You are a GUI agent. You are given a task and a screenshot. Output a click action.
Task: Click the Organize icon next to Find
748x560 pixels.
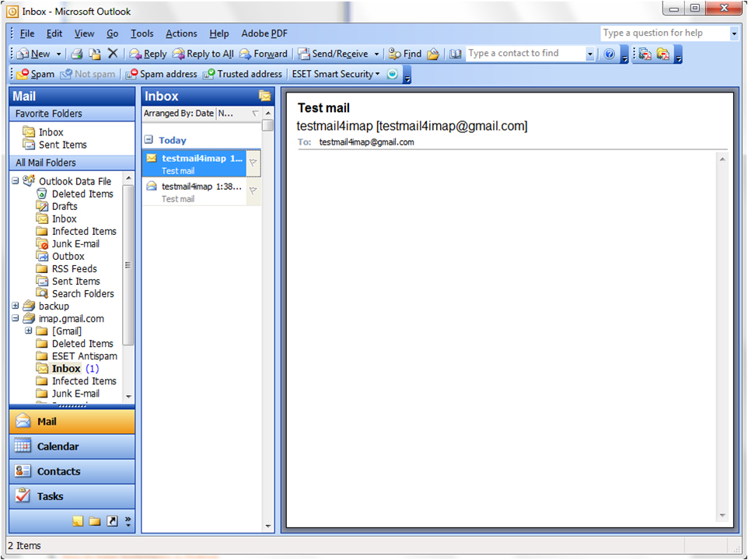(433, 54)
